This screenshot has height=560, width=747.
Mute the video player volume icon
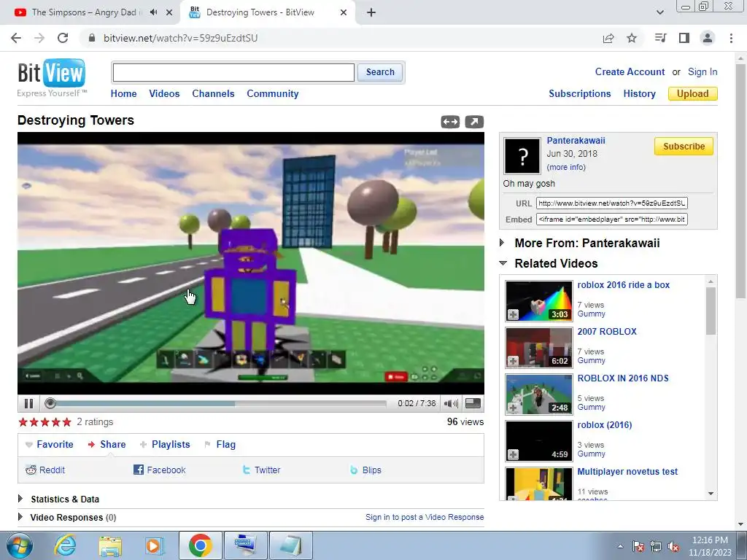click(x=451, y=403)
